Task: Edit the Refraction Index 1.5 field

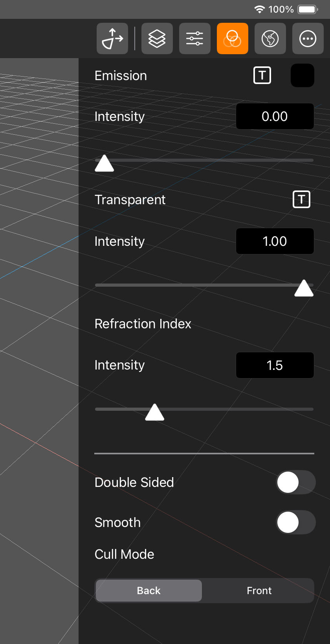Action: pyautogui.click(x=275, y=365)
